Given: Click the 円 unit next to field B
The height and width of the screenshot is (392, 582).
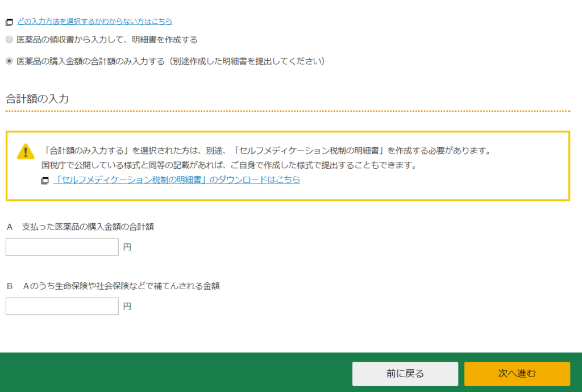Looking at the screenshot, I should [x=127, y=306].
